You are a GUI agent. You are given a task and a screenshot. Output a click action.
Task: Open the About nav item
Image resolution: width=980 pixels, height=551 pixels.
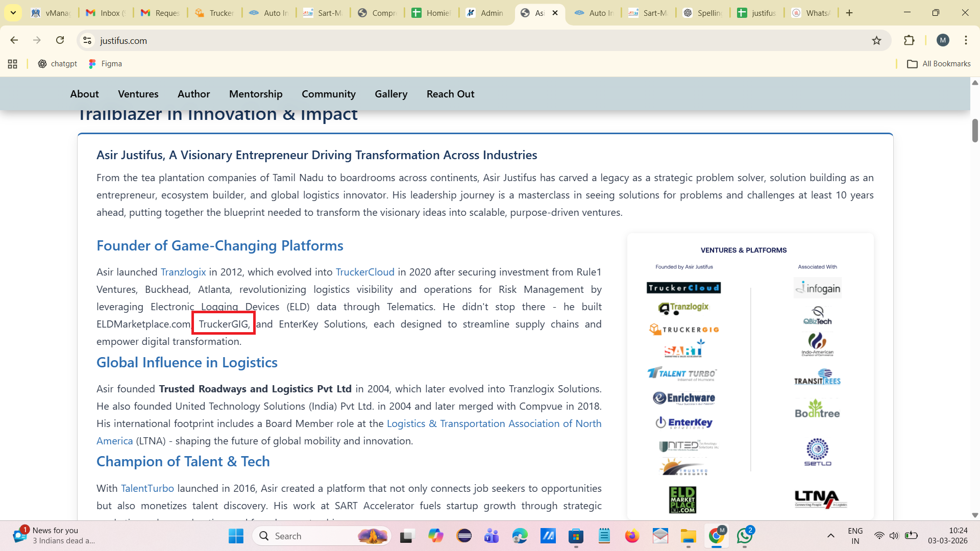[x=85, y=94]
